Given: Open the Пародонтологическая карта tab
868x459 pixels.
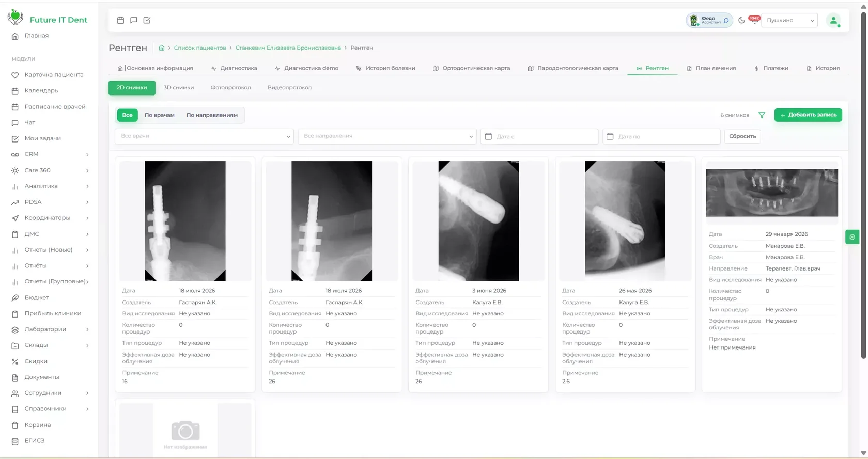Looking at the screenshot, I should [x=572, y=68].
